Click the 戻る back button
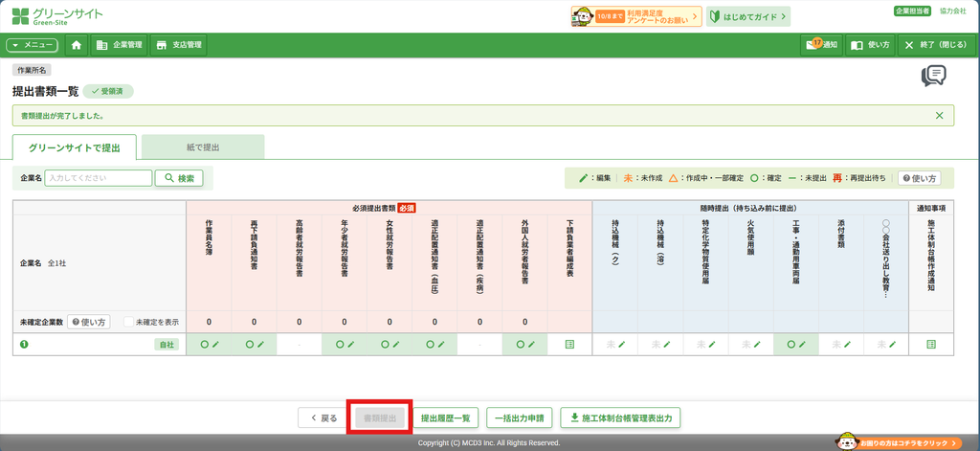The height and width of the screenshot is (451, 980). (323, 418)
